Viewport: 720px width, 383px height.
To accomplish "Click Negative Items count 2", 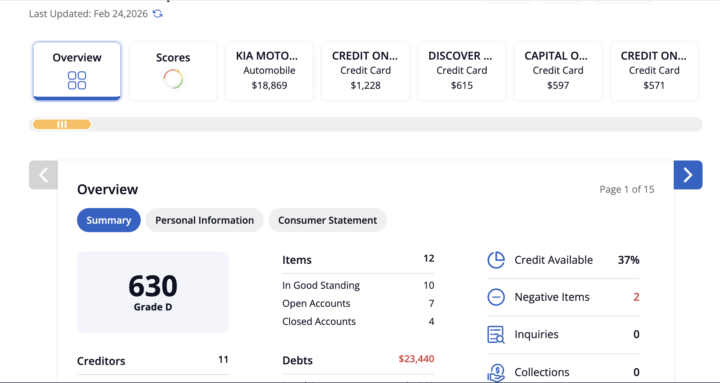I will (636, 297).
